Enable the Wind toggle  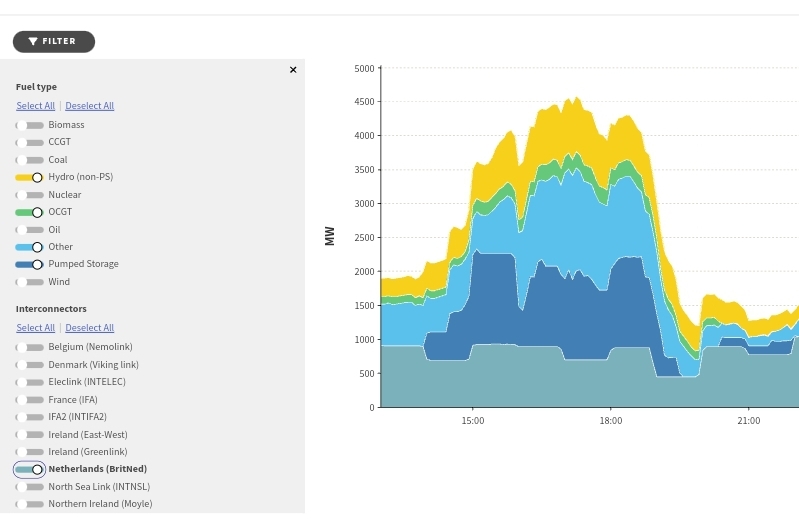click(x=29, y=282)
